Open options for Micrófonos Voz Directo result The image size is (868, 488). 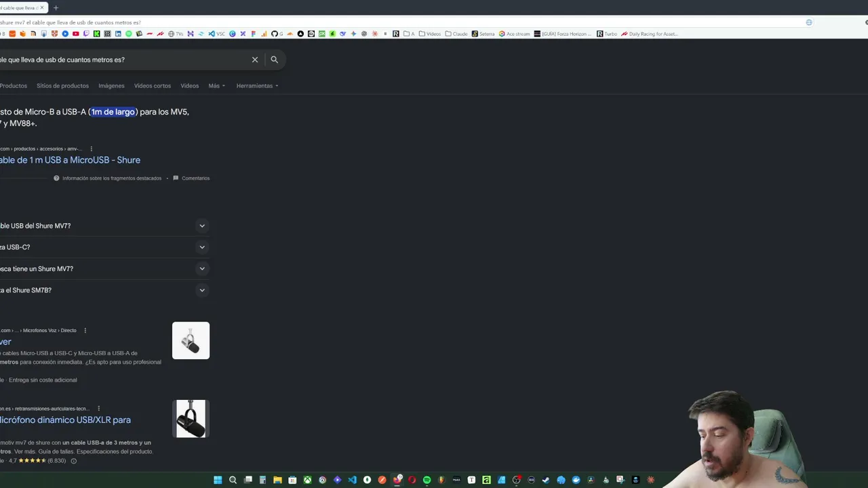[85, 331]
